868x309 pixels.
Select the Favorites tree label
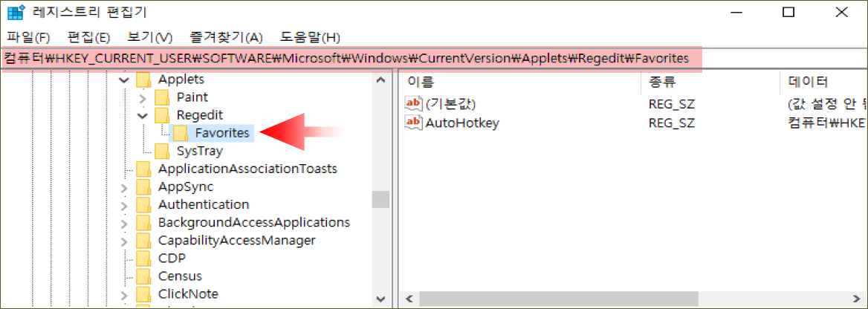coord(222,133)
